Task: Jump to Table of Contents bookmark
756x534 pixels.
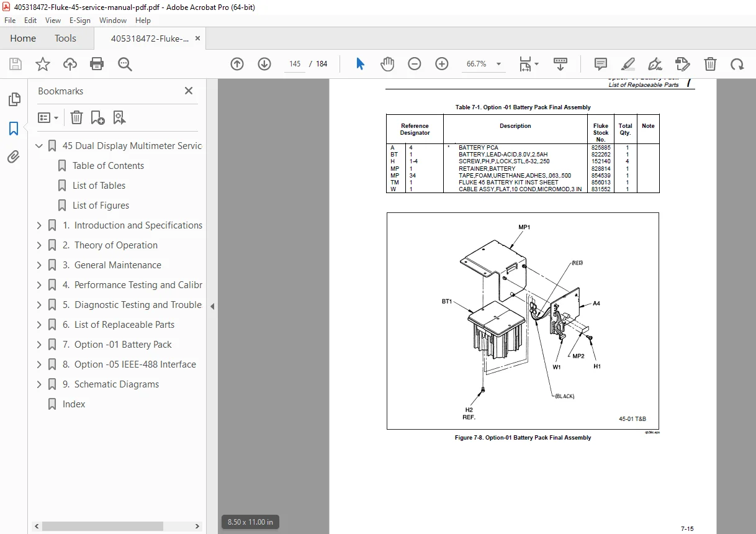Action: click(108, 166)
